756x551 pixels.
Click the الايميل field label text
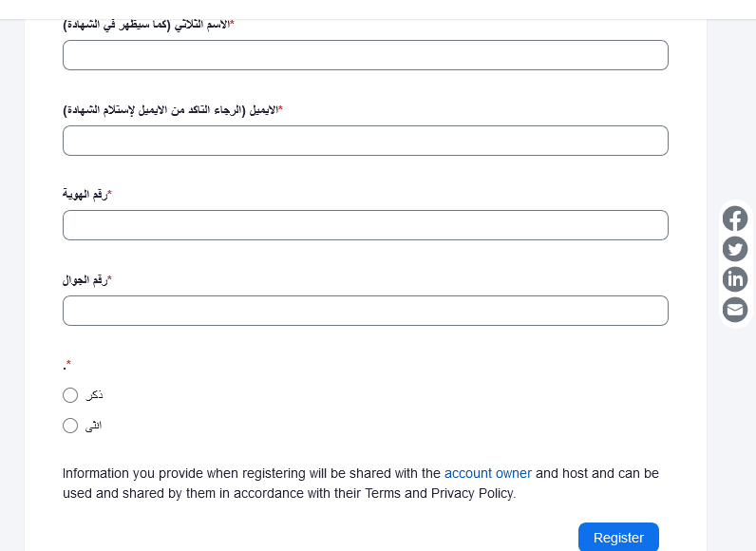[x=173, y=110]
